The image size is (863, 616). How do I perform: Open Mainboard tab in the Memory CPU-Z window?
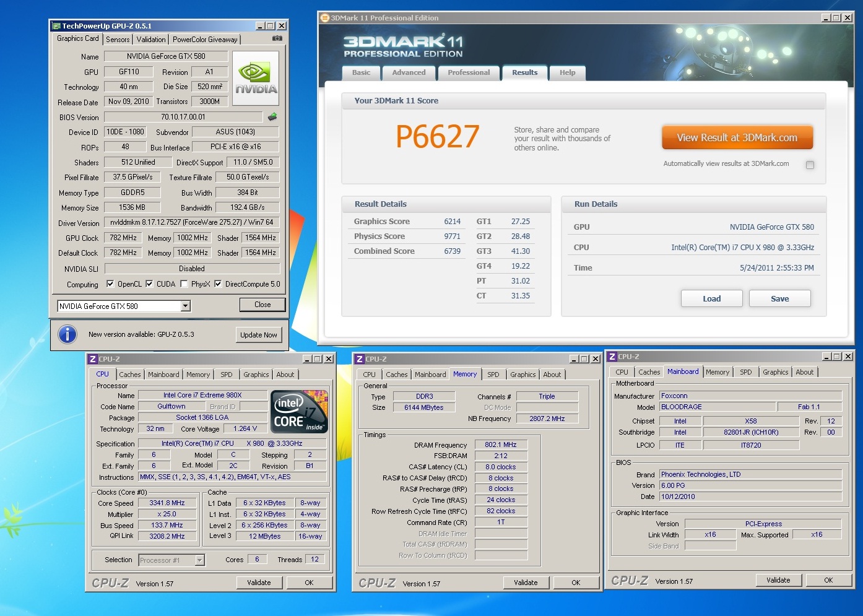430,375
